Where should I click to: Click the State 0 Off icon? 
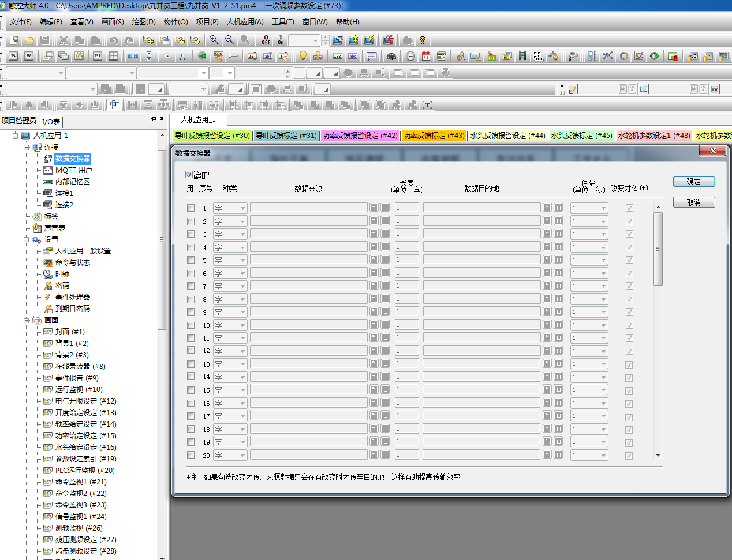[x=266, y=40]
